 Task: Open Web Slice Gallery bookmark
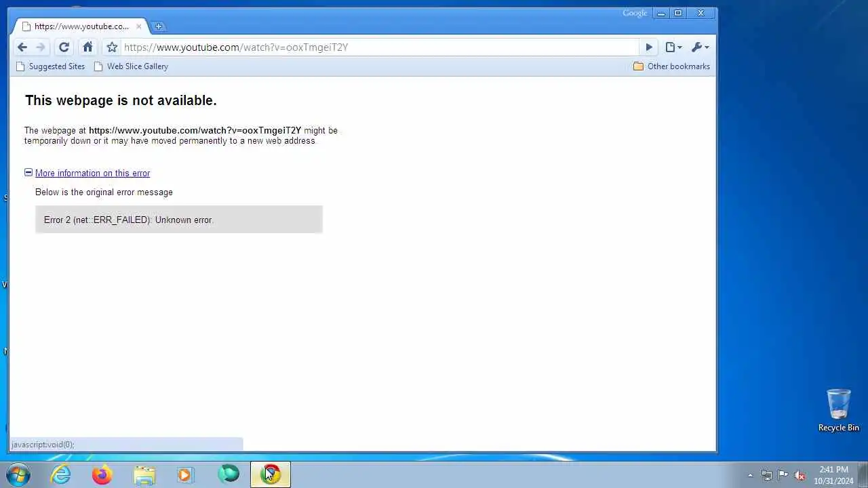131,66
